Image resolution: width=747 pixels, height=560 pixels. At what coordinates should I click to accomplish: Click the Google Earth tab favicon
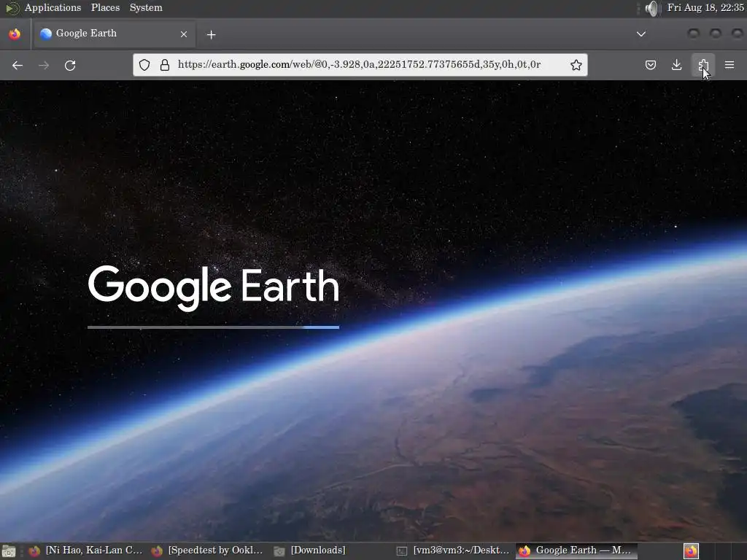(x=46, y=34)
